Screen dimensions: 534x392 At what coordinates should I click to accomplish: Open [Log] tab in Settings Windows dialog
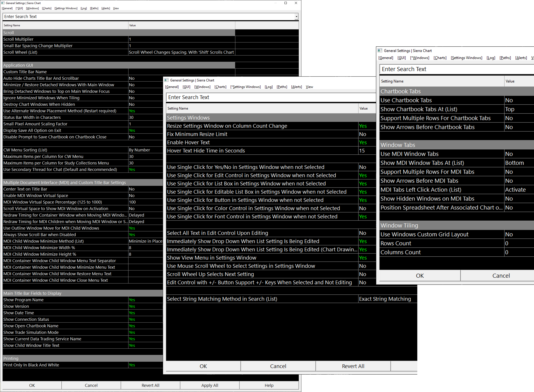pyautogui.click(x=269, y=87)
